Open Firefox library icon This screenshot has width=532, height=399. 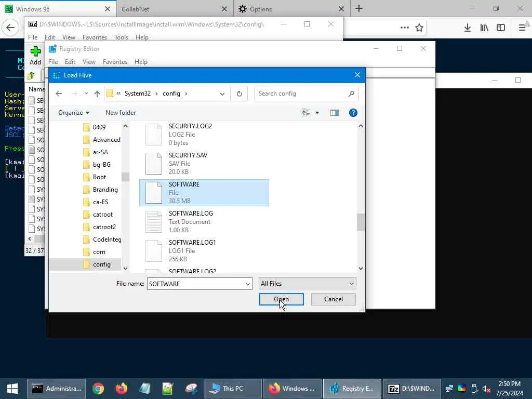click(x=484, y=28)
